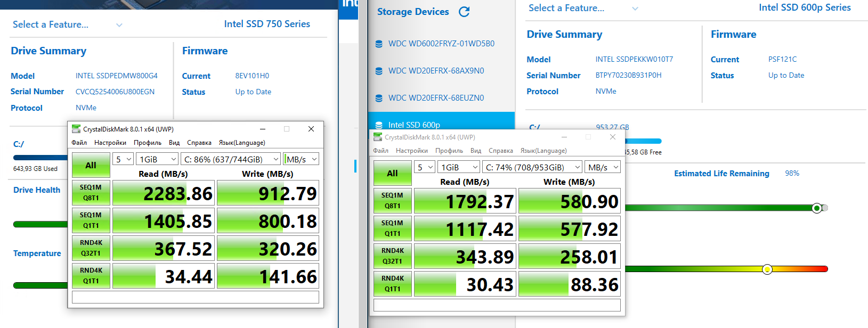This screenshot has width=868, height=328.
Task: Run RND4K Q1T1 test in left CrystalDiskMark
Action: pos(91,276)
